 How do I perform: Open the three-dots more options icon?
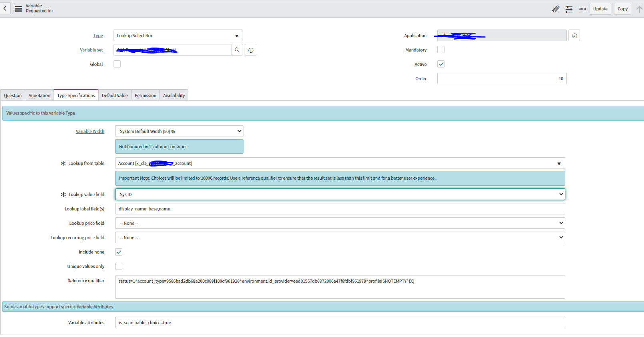pyautogui.click(x=582, y=9)
